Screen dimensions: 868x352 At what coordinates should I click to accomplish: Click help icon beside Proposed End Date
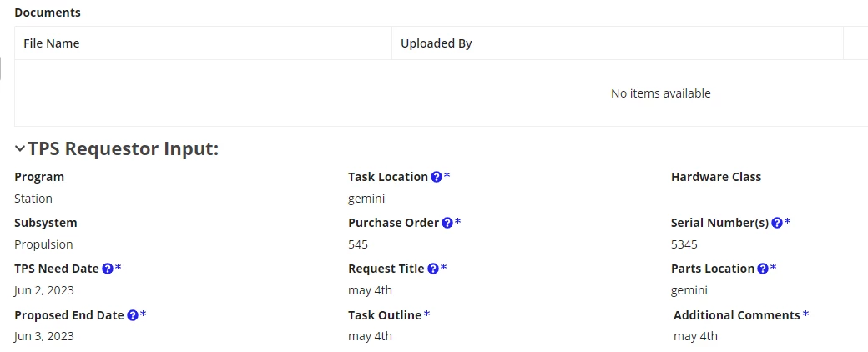point(133,315)
